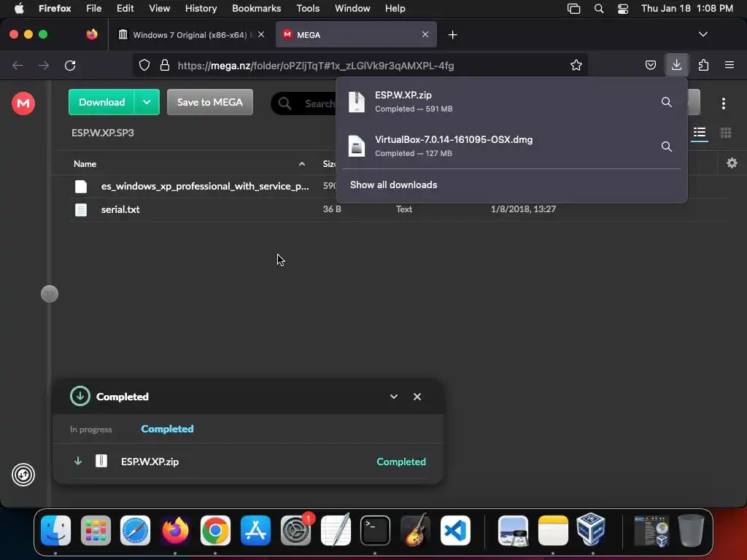Open TextEdit from the Dock

pos(336,529)
